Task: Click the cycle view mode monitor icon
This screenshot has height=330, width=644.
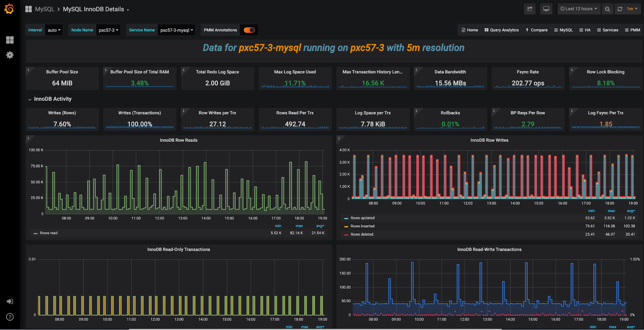Action: click(546, 9)
